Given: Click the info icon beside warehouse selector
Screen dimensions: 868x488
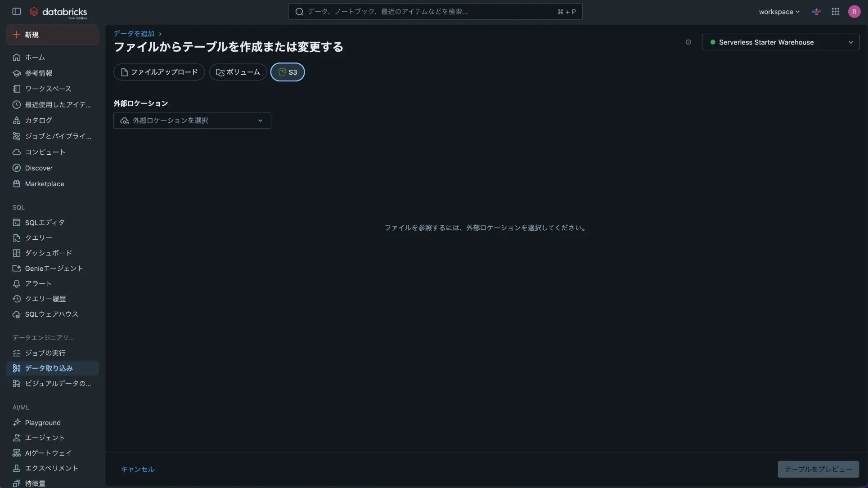Looking at the screenshot, I should 688,42.
